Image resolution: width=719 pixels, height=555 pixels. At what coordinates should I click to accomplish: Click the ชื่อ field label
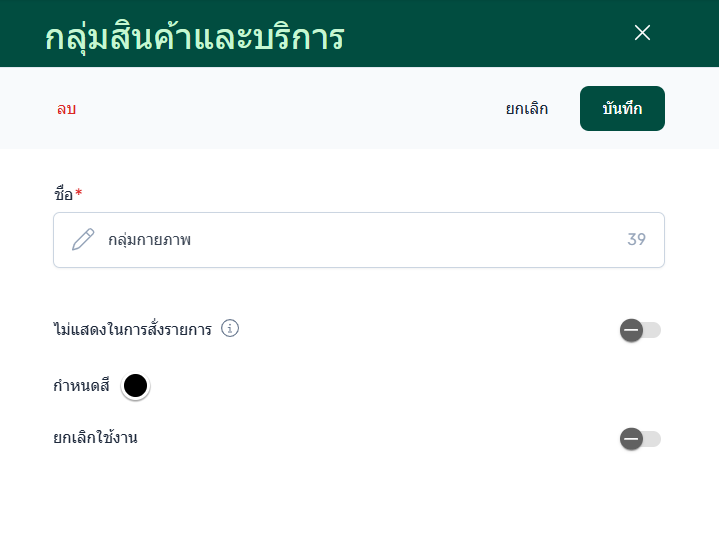point(63,193)
